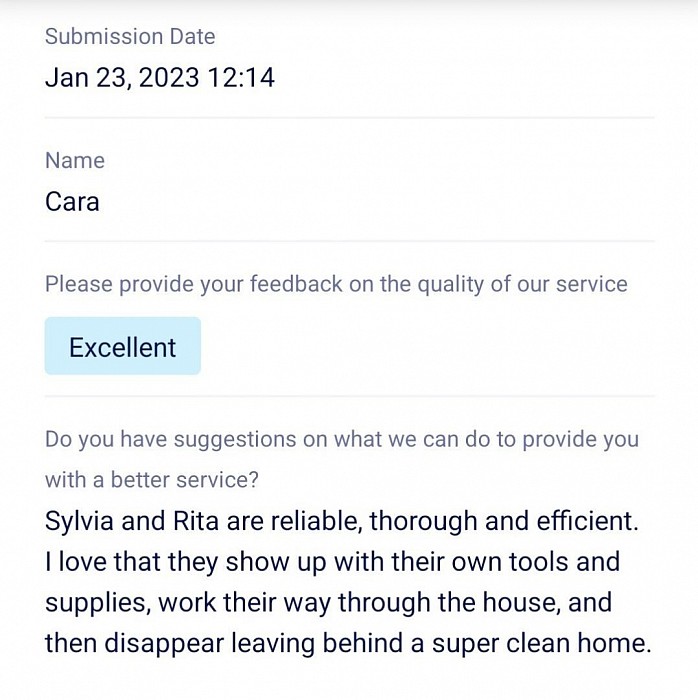
Task: Click the time 12:14 in the date
Action: coord(241,78)
